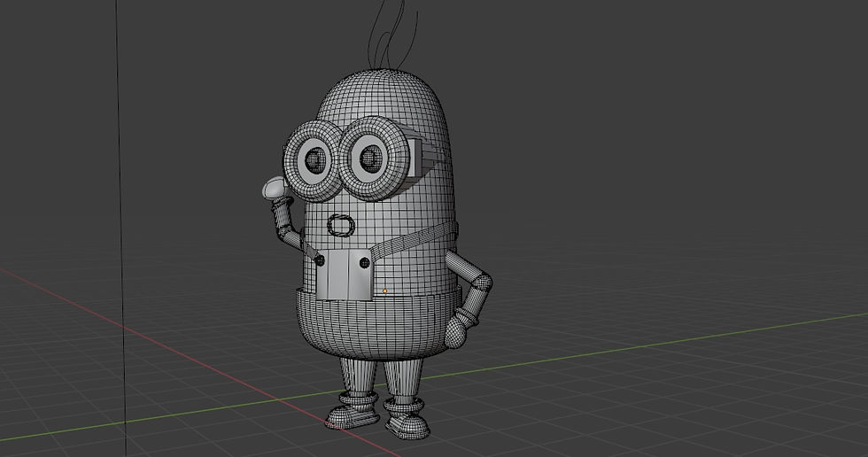Select the shoe farther from the red axis
The height and width of the screenshot is (457, 868).
(x=408, y=425)
